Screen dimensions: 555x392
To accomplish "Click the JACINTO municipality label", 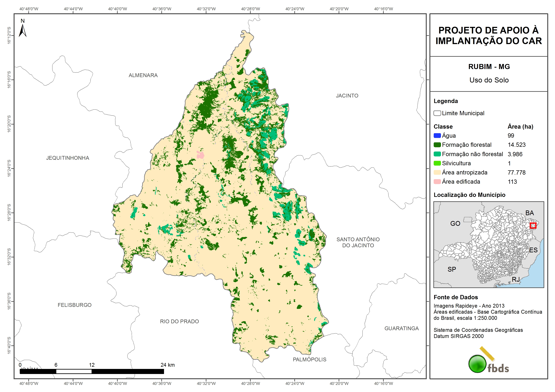I will tap(347, 96).
